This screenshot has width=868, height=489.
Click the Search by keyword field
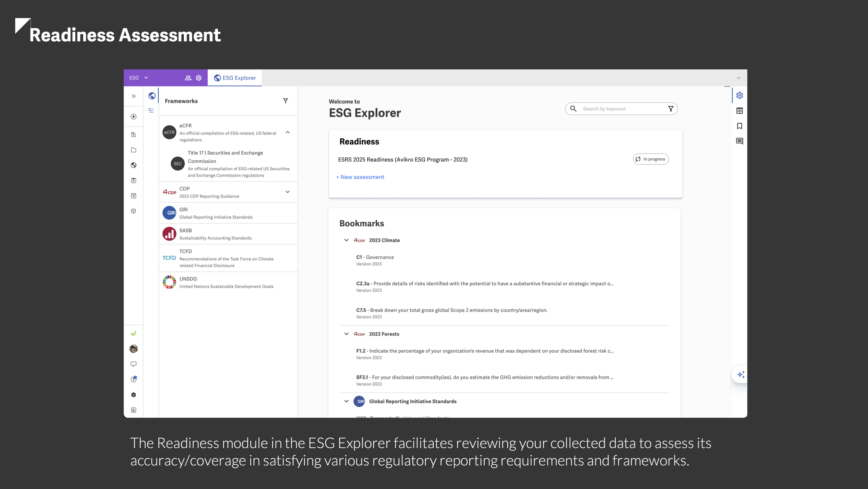click(621, 109)
